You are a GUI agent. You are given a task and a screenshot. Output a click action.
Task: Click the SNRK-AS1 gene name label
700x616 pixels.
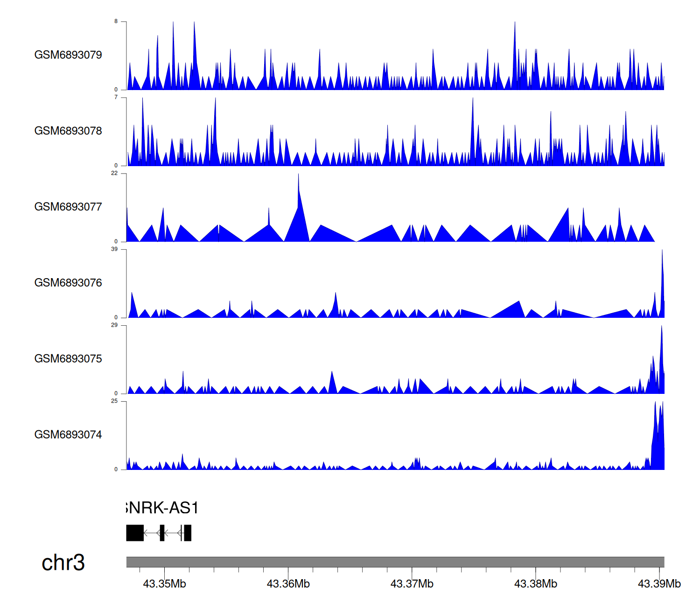162,508
